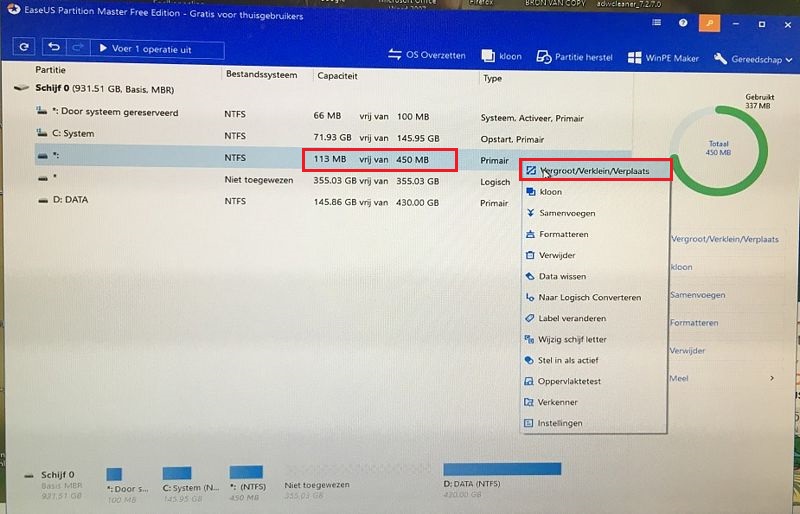Choose Formatteren from the context menu
Screen dimensions: 800x514
[x=594, y=234]
